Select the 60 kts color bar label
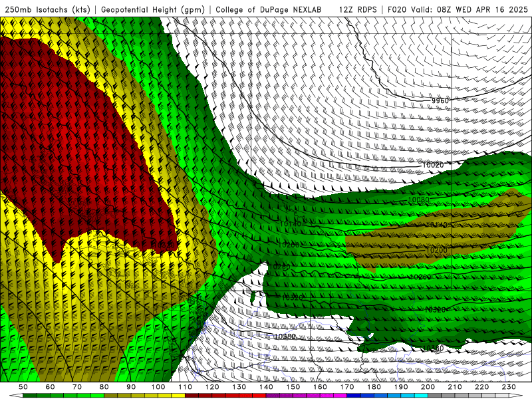532x399 pixels. point(51,387)
